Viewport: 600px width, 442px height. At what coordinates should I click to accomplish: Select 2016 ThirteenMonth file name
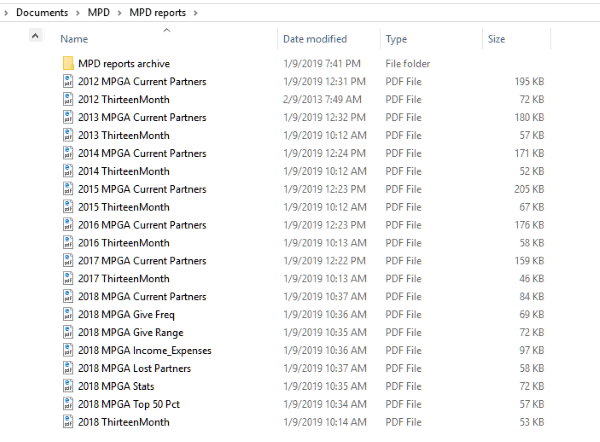pos(123,243)
